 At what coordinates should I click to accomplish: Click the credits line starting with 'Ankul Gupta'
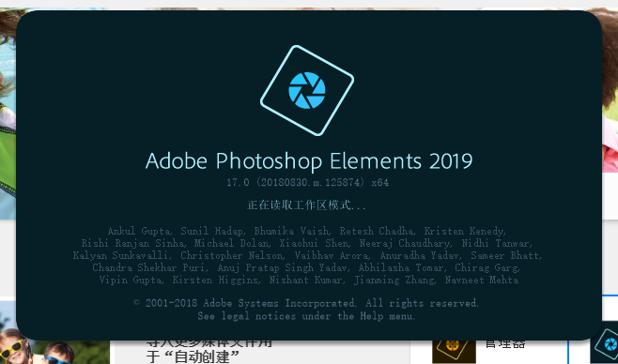click(x=306, y=231)
